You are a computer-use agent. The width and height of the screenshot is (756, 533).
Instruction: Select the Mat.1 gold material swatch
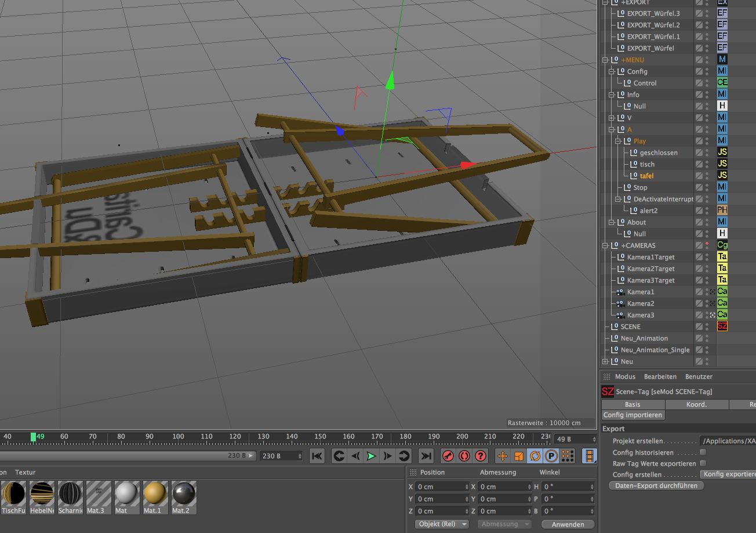pos(155,494)
